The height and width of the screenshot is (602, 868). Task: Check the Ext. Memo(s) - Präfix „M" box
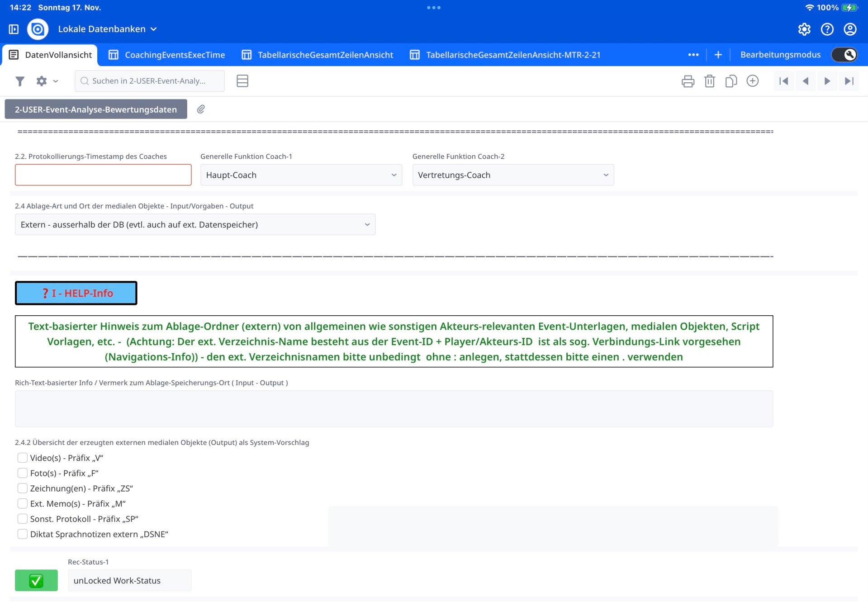[22, 503]
